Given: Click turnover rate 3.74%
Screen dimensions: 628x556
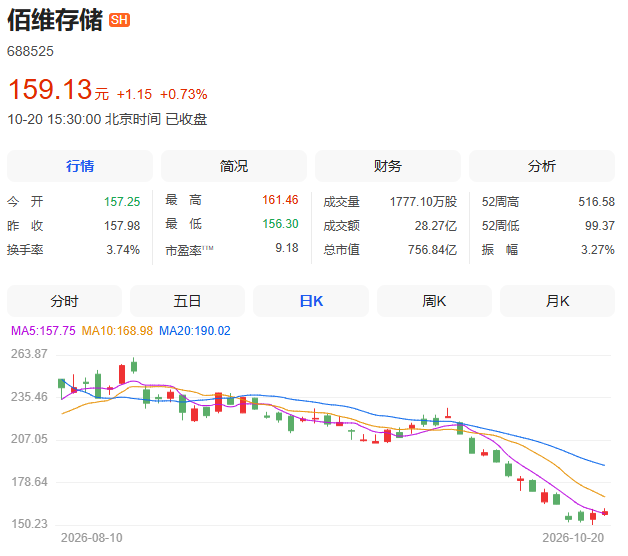Looking at the screenshot, I should 123,250.
